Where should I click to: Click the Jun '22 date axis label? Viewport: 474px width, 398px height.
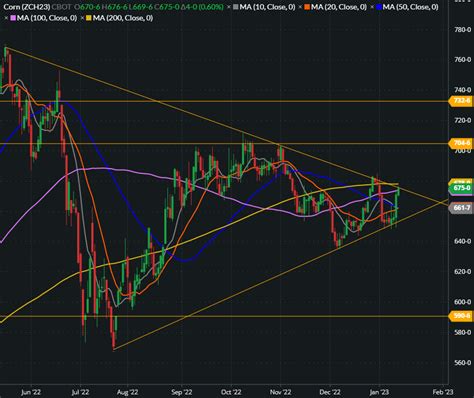[31, 392]
